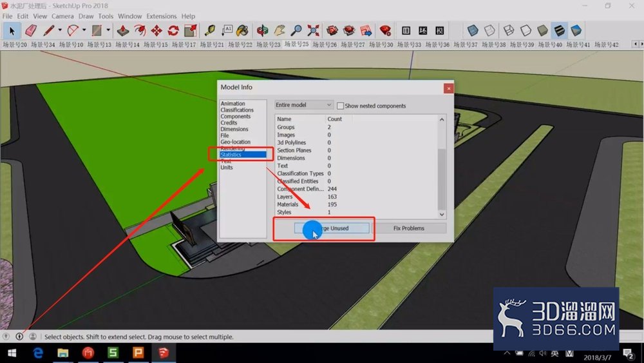Click the status bar credits icon
The image size is (644, 363).
click(x=19, y=337)
